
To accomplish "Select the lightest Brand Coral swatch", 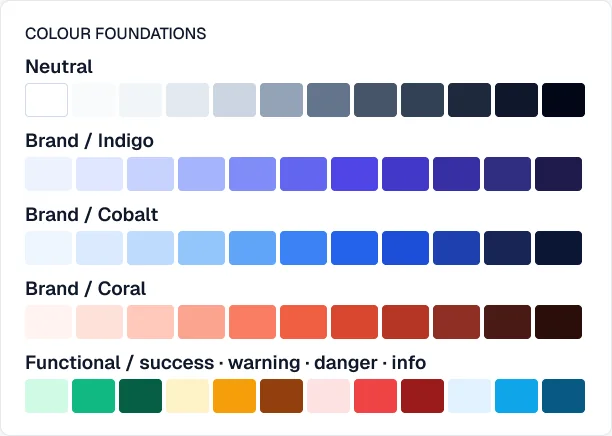I will (x=49, y=322).
